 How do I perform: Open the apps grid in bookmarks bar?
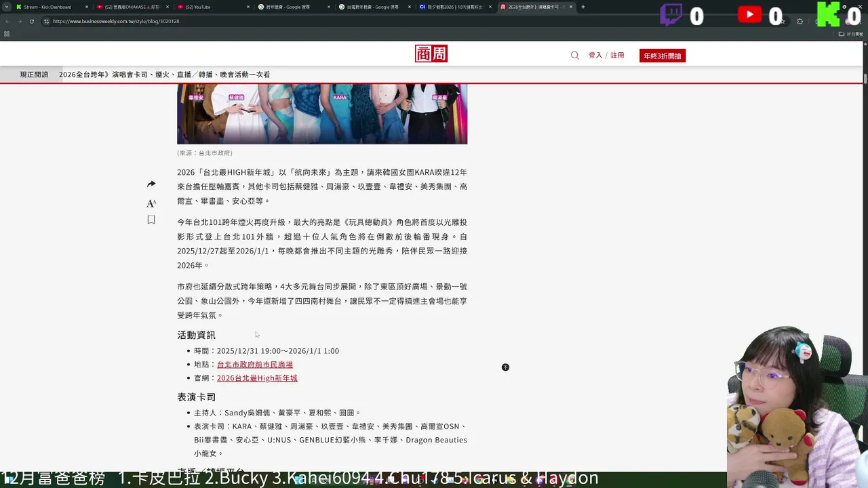(x=7, y=34)
